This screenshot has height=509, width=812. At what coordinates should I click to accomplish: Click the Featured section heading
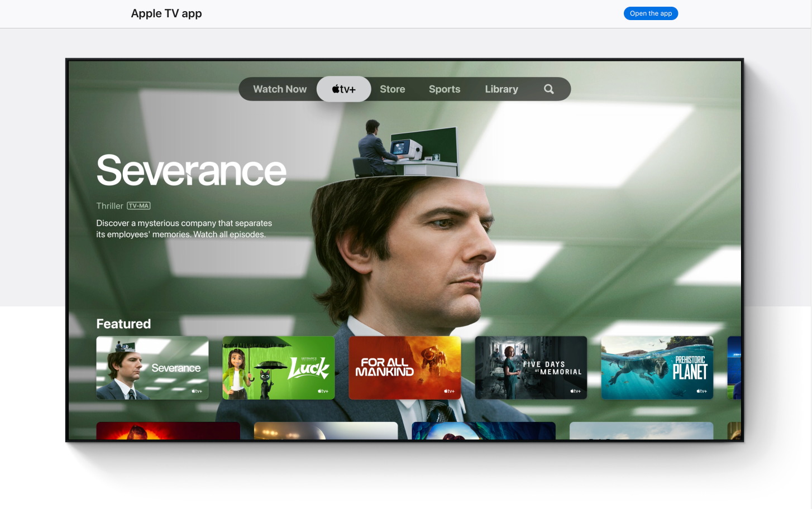pyautogui.click(x=123, y=324)
